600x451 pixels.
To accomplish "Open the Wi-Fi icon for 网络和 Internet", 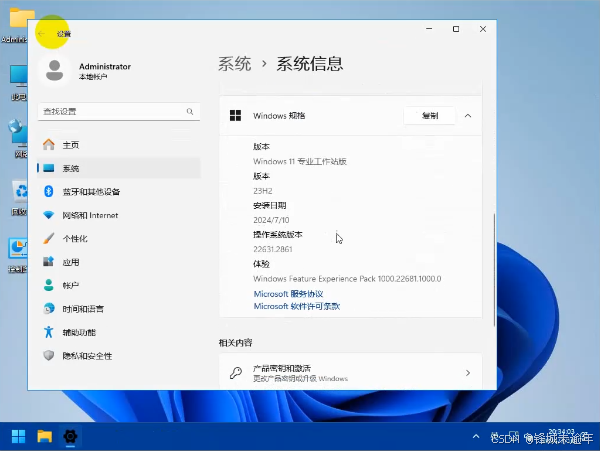I will point(49,215).
